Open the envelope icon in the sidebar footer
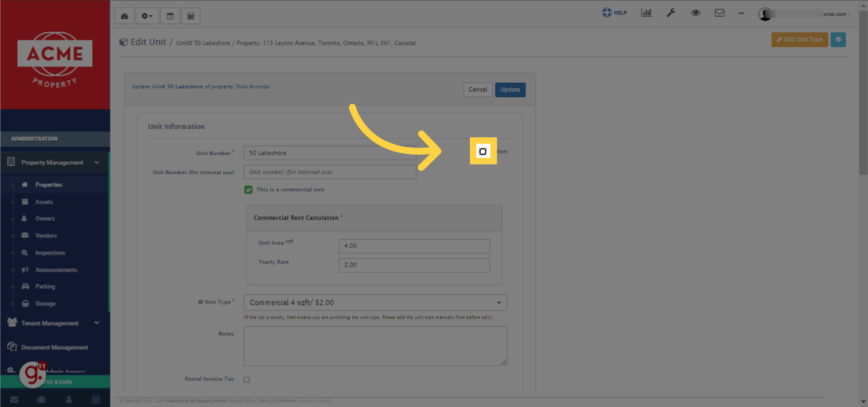The width and height of the screenshot is (868, 407). (15, 399)
